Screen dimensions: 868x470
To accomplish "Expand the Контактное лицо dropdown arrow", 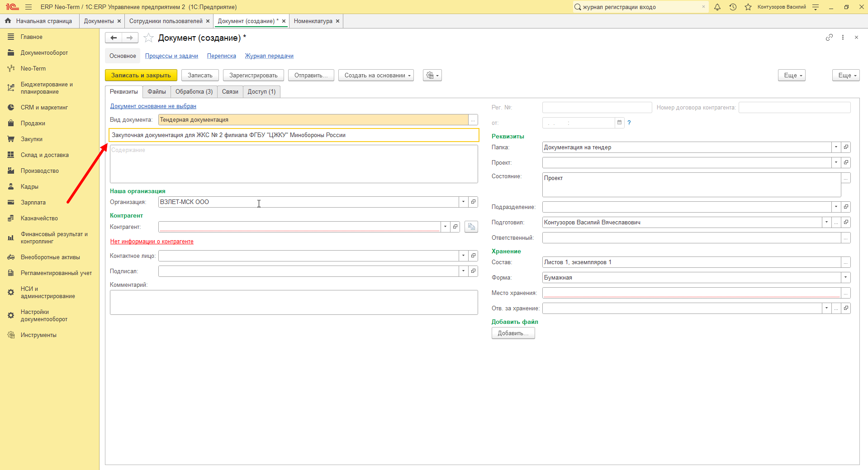I will pos(463,256).
